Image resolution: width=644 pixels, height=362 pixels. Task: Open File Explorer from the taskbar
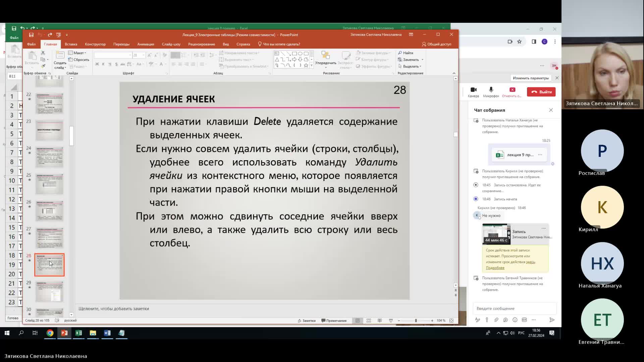click(93, 333)
